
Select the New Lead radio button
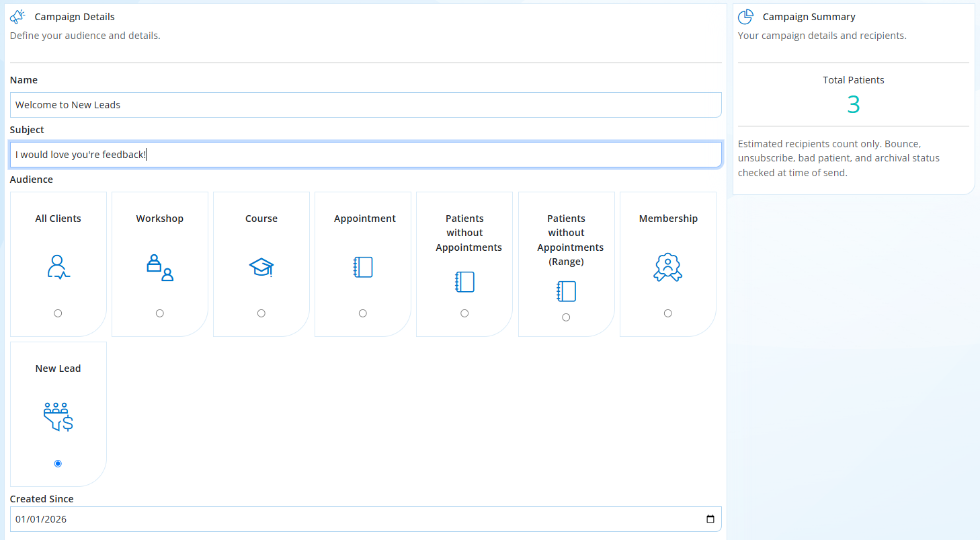click(x=58, y=463)
